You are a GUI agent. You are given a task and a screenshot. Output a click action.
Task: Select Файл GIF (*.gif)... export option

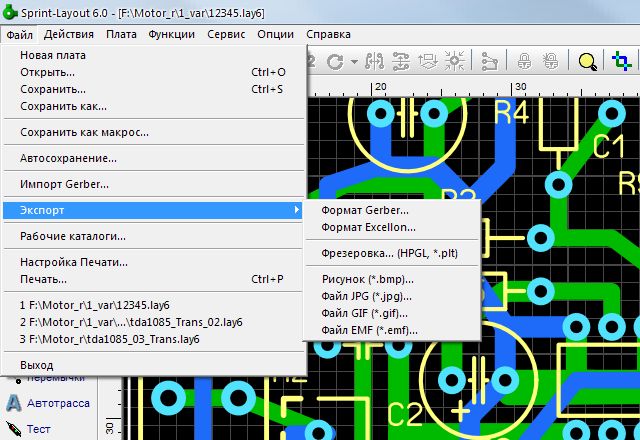tap(392, 313)
